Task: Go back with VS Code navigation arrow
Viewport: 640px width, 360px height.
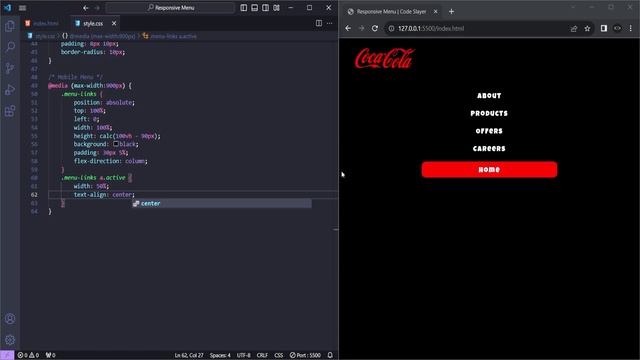Action: pyautogui.click(x=86, y=8)
